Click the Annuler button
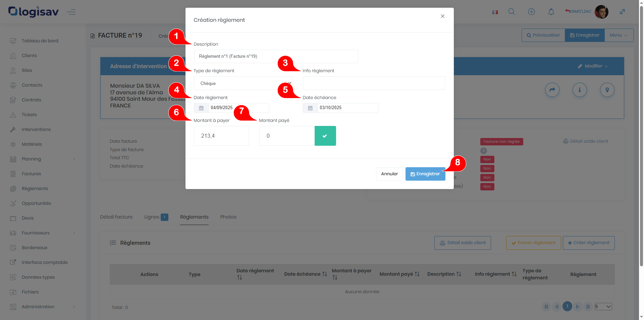Viewport: 644px width, 320px height. coord(389,174)
